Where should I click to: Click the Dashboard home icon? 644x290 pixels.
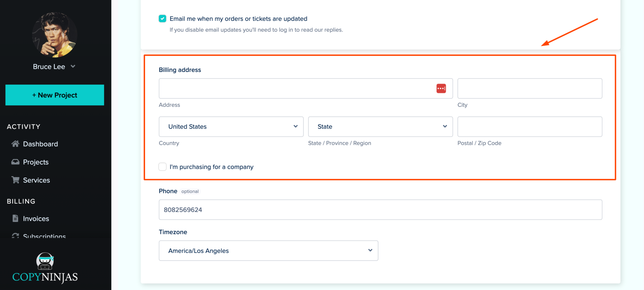[15, 144]
